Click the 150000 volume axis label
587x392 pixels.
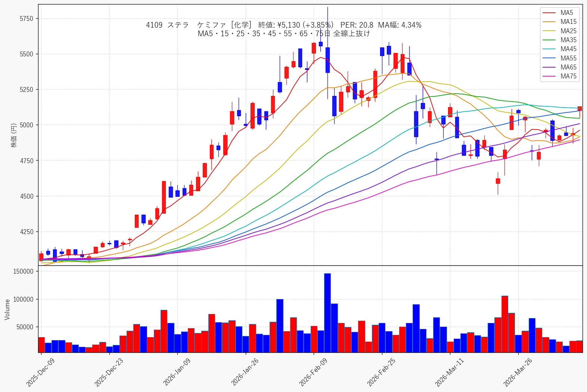(24, 271)
